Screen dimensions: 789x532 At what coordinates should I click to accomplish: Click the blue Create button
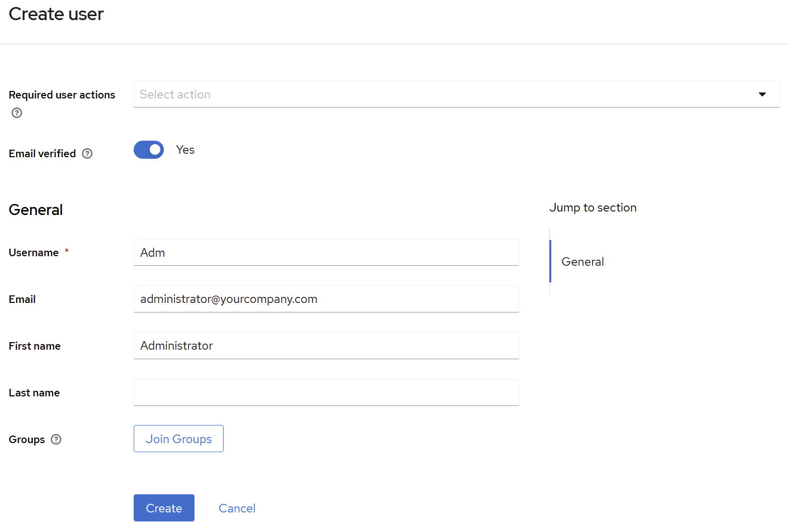(164, 508)
